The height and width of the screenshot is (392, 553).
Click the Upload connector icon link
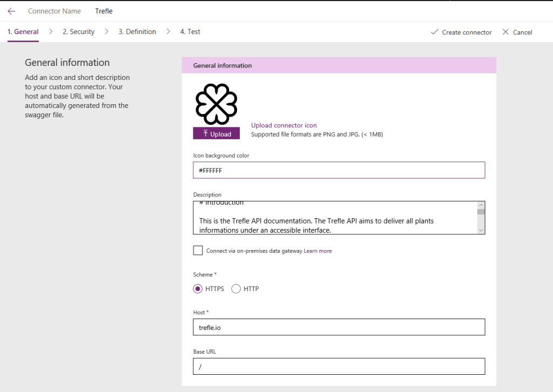(x=284, y=125)
